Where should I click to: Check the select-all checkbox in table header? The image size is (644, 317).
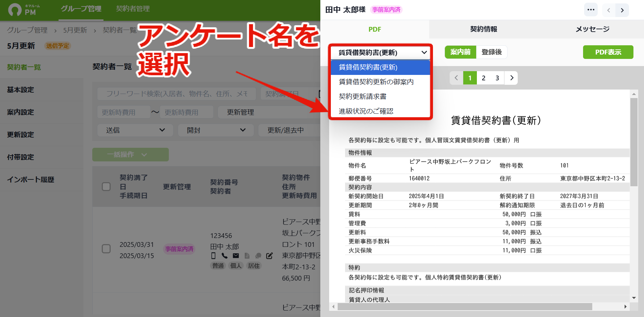[x=106, y=187]
